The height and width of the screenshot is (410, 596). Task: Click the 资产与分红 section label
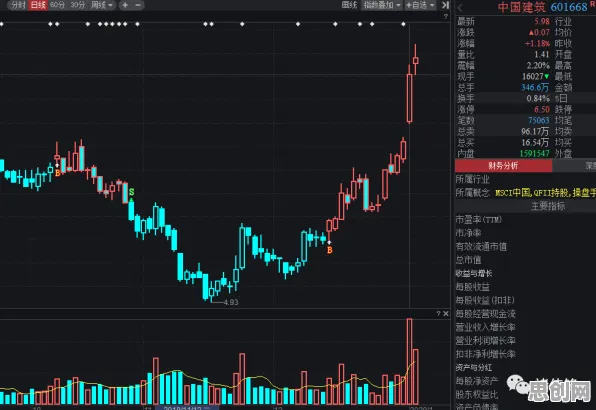pos(474,368)
